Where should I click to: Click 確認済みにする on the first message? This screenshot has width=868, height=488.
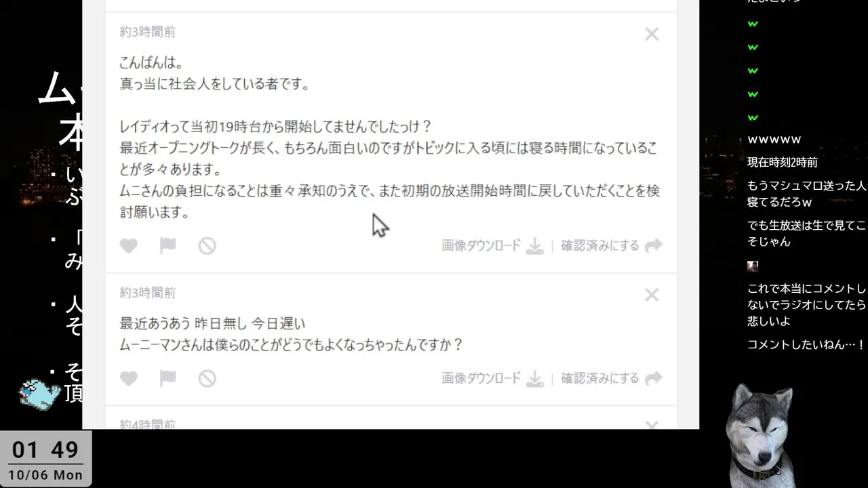click(600, 246)
